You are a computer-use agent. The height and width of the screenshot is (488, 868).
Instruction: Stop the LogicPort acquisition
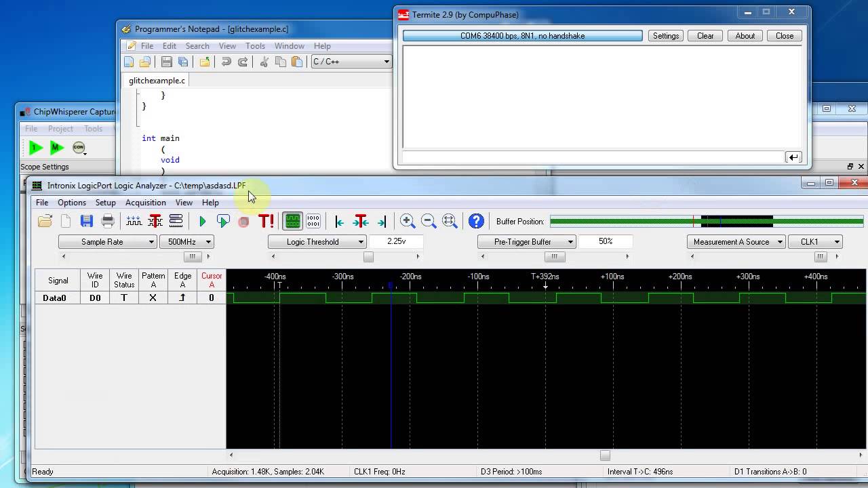[x=244, y=221]
